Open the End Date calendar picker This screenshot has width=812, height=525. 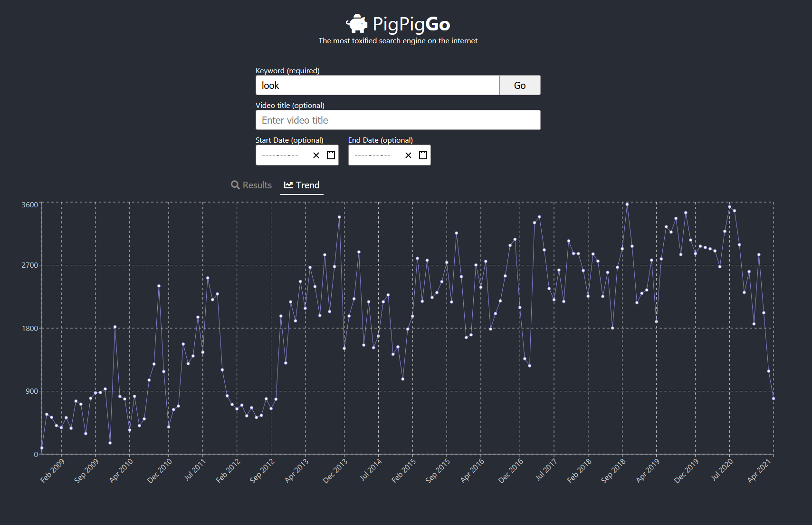(x=423, y=155)
